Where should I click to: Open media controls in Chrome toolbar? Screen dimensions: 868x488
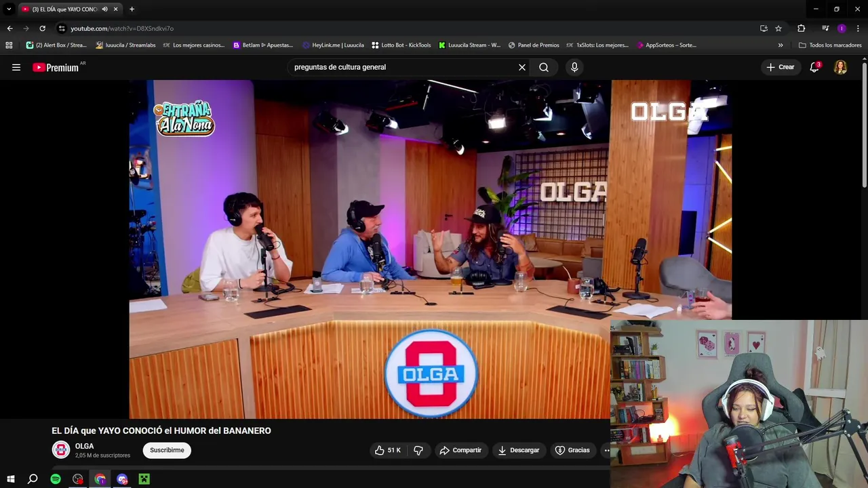(x=825, y=28)
